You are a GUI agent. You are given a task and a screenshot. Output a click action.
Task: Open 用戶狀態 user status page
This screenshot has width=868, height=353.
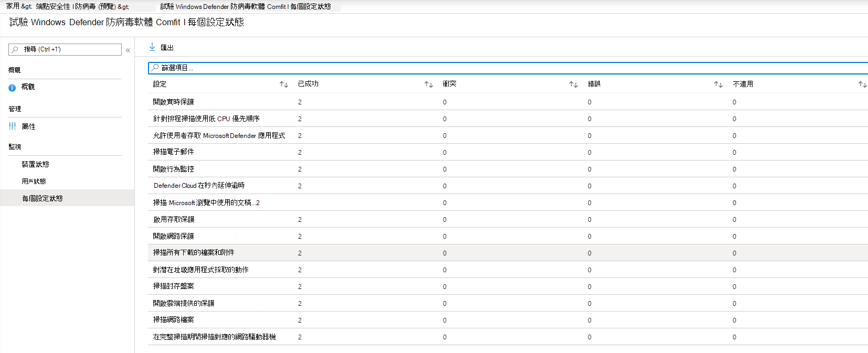click(34, 181)
